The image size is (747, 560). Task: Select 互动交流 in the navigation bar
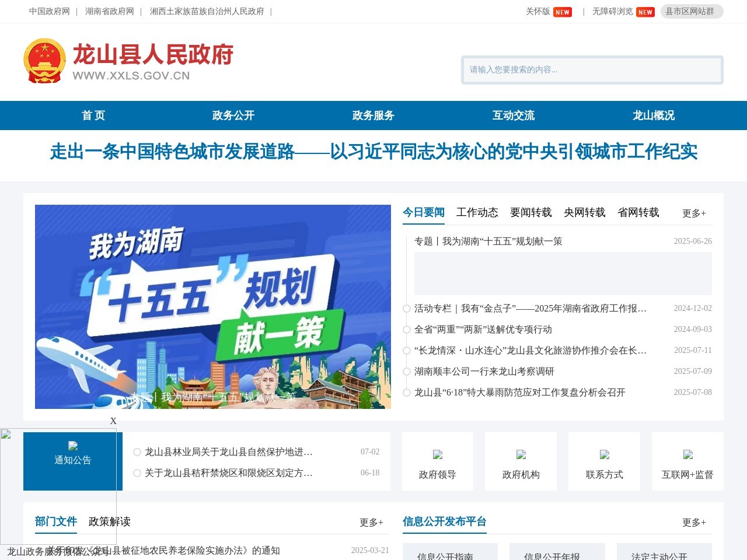click(514, 116)
